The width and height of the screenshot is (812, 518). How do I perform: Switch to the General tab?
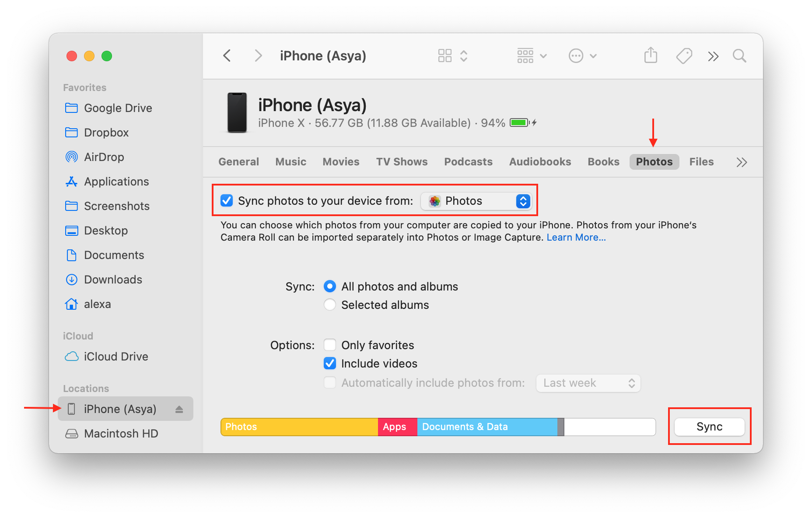pyautogui.click(x=239, y=162)
